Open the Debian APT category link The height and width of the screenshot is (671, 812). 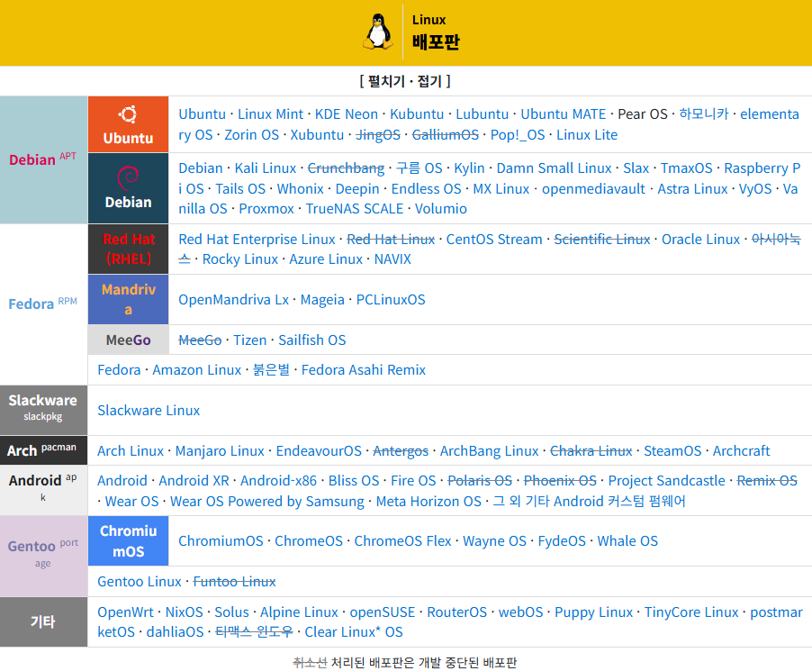tap(42, 159)
